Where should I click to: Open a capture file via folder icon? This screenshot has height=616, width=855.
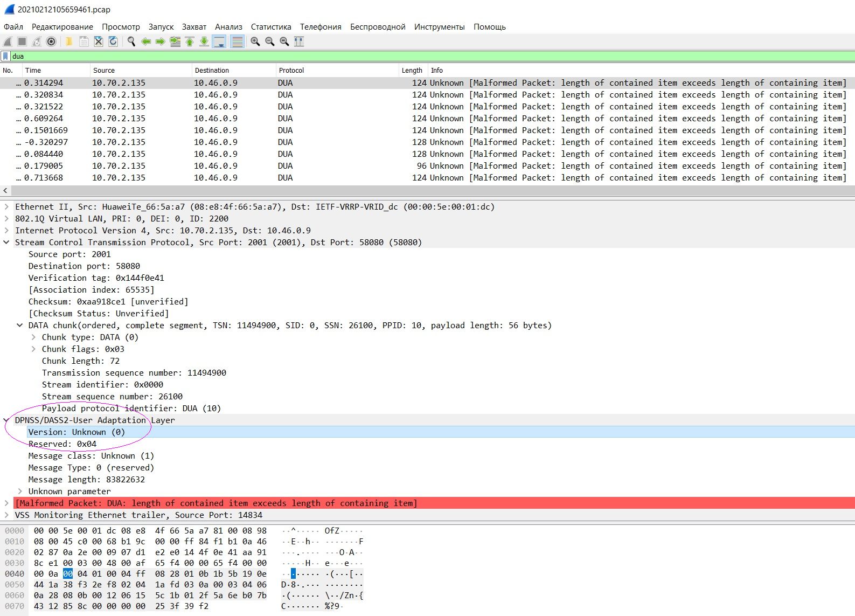click(x=69, y=41)
